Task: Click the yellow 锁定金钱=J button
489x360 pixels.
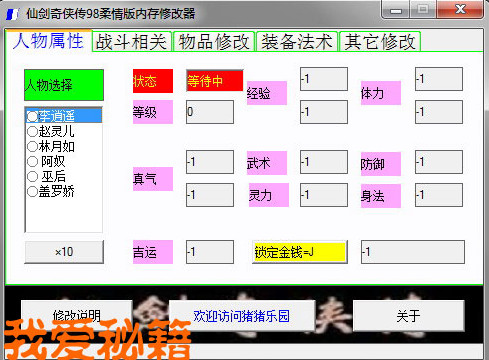Action: 299,252
